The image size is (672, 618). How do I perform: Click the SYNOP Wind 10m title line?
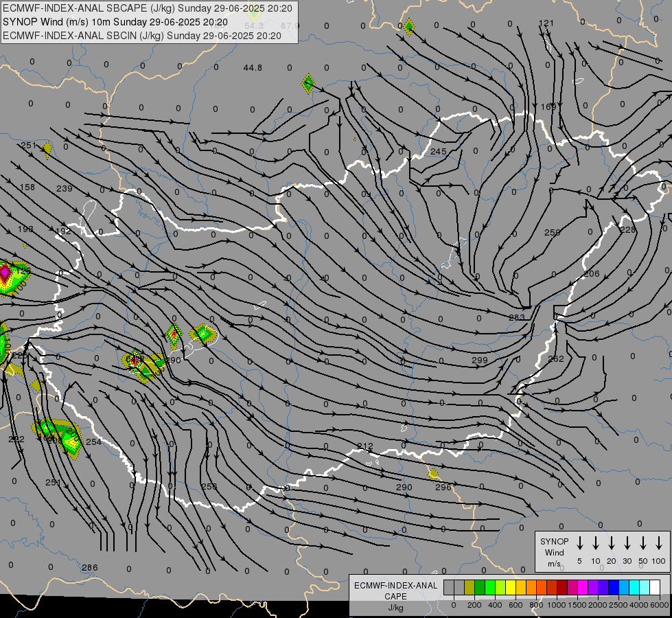pyautogui.click(x=115, y=22)
